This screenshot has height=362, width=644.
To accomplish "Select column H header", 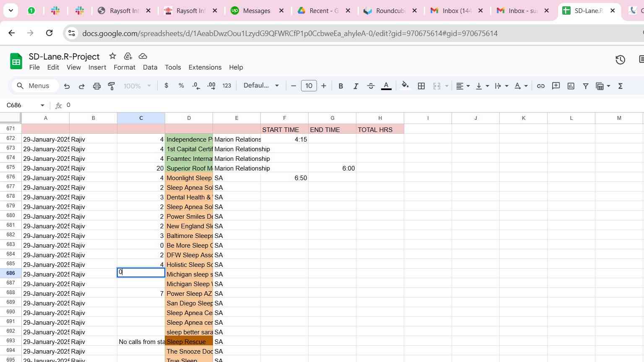I will [380, 118].
